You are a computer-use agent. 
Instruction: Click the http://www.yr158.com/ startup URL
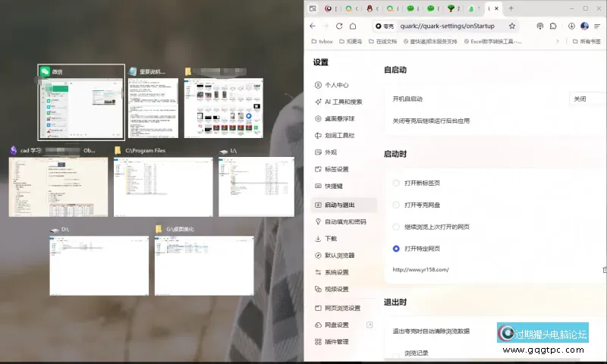(x=421, y=270)
